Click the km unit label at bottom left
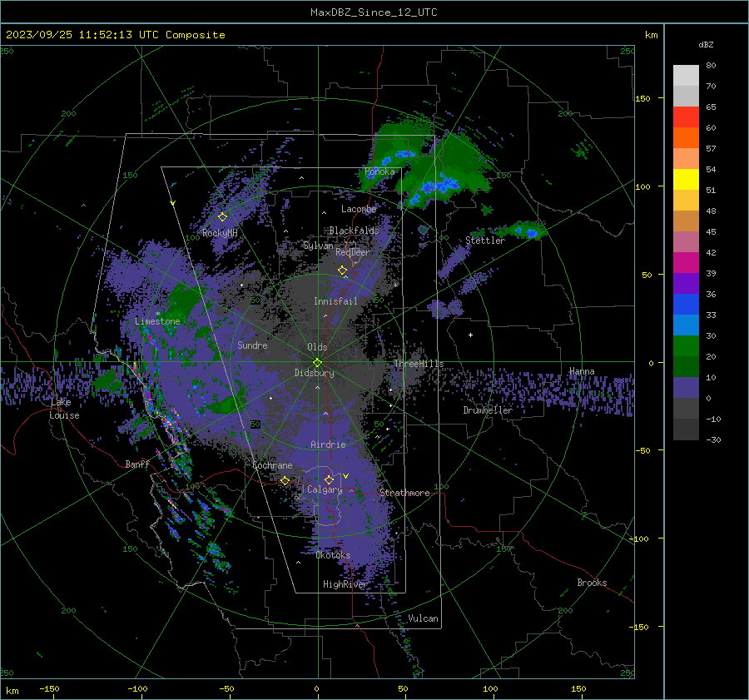Viewport: 749px width, 700px height. pyautogui.click(x=12, y=691)
